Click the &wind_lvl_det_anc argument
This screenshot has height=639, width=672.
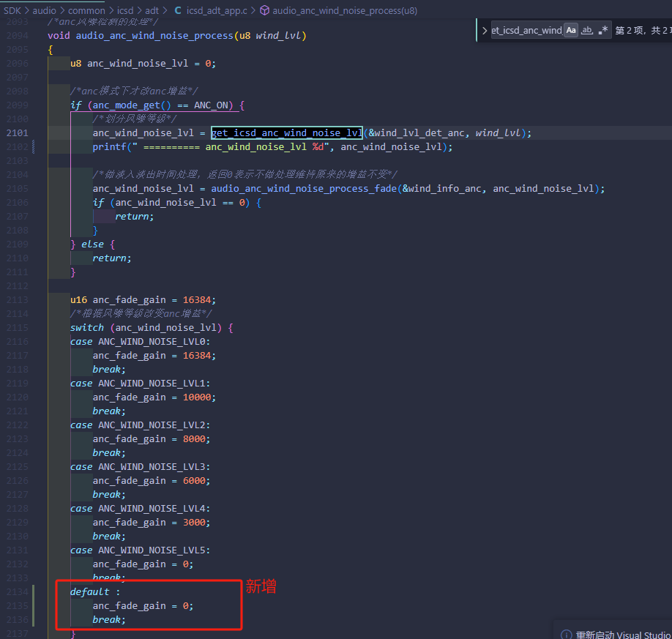(416, 133)
